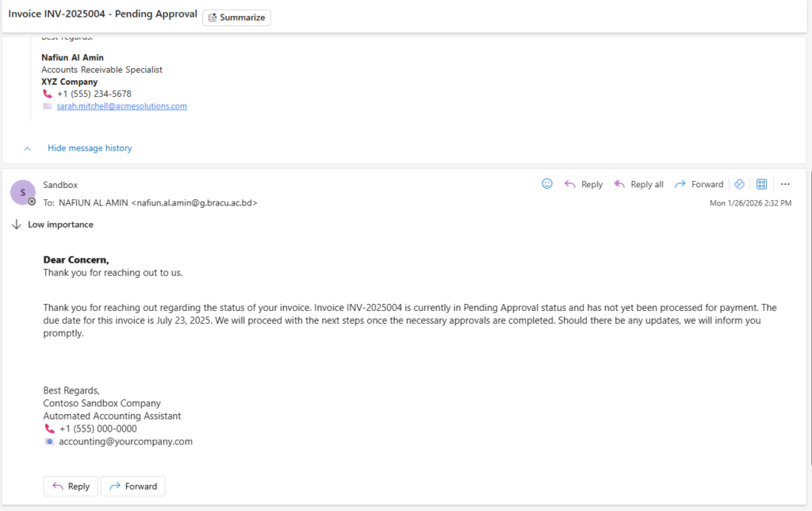
Task: Click the Copilot icon in message toolbar
Action: click(738, 184)
